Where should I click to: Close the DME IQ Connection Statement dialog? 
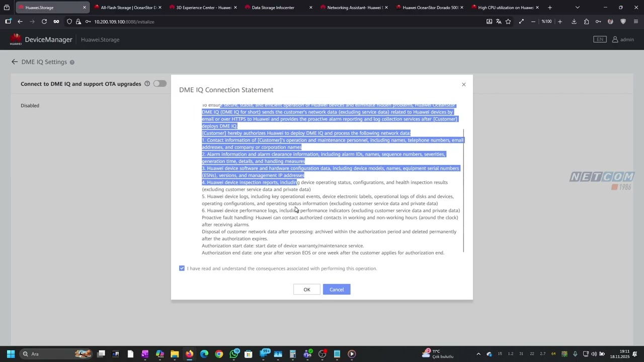[464, 84]
